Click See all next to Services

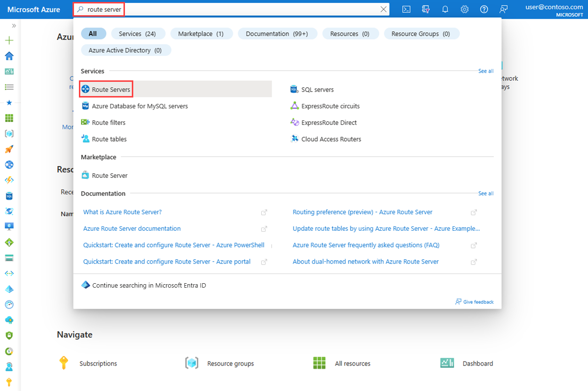[486, 71]
